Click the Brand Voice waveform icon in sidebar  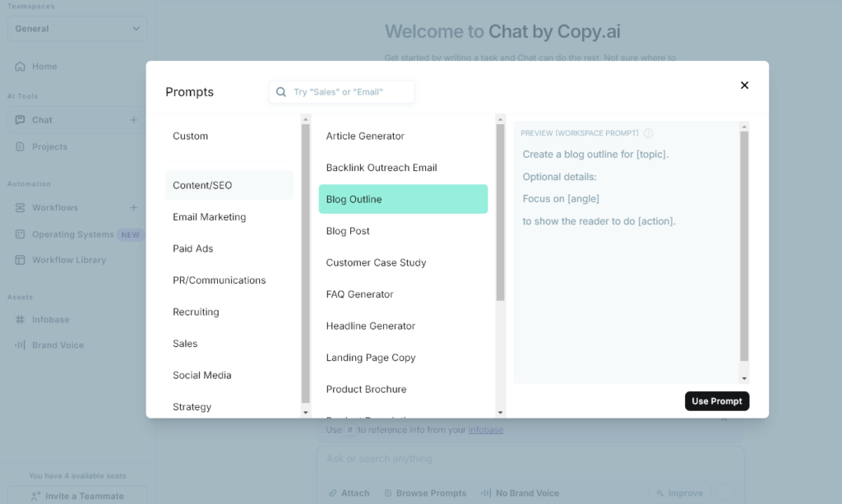[x=21, y=345]
